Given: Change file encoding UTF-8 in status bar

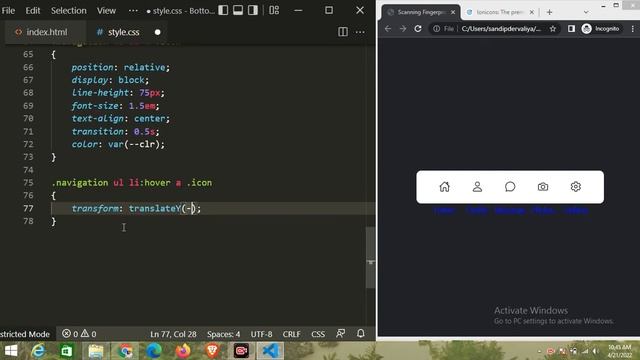Looking at the screenshot, I should [261, 334].
